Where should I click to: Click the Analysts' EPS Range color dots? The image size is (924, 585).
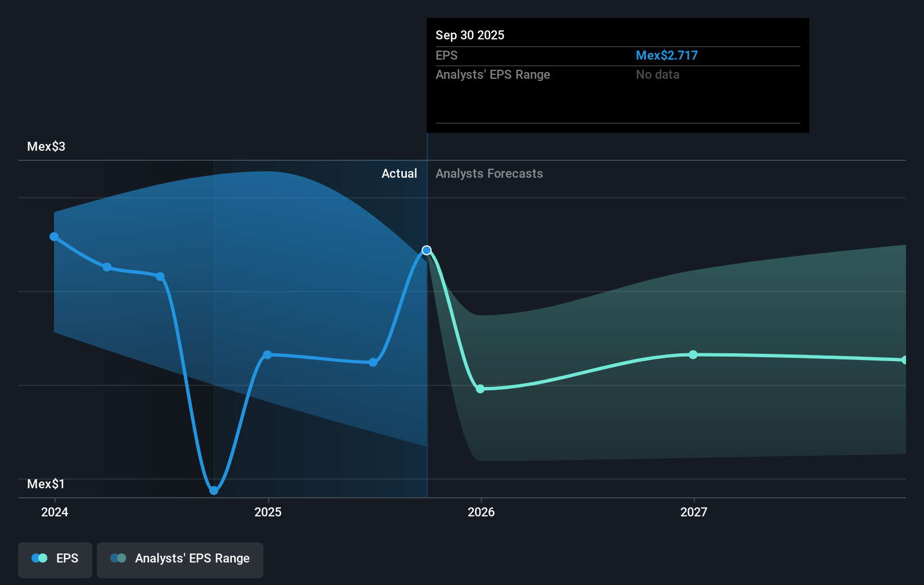pos(118,558)
